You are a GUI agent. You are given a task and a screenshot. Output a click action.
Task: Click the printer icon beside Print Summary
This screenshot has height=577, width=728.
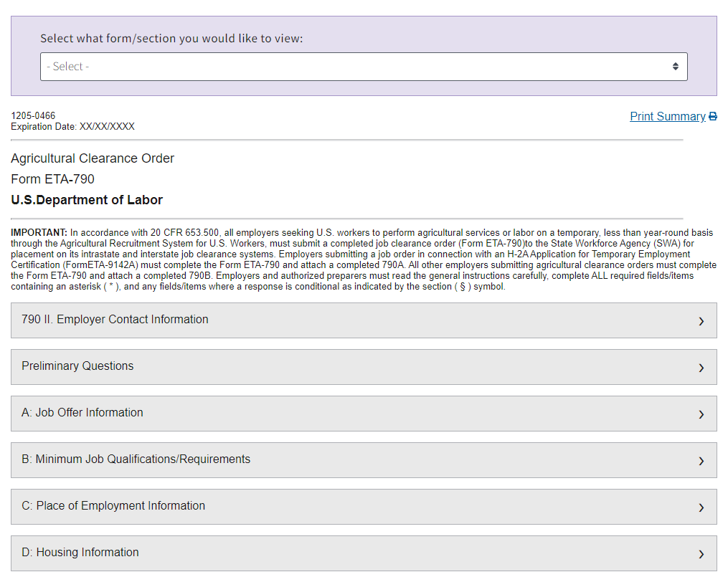coord(713,117)
